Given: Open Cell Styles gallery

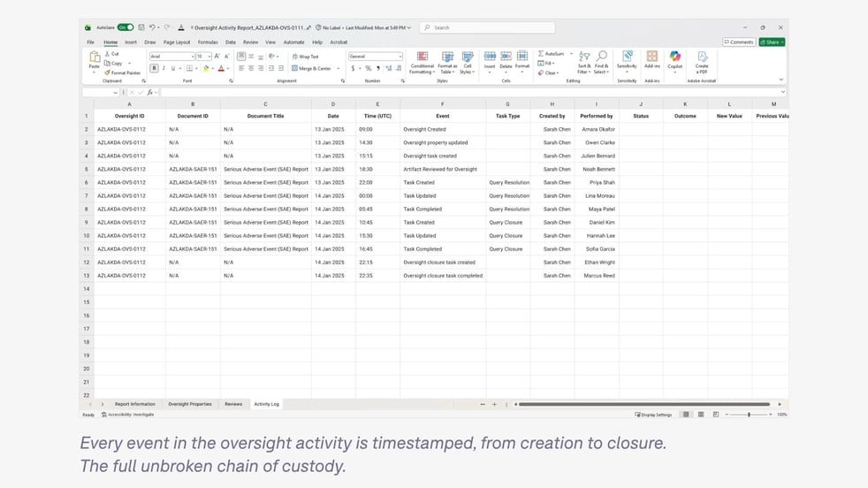Looking at the screenshot, I should pos(468,63).
